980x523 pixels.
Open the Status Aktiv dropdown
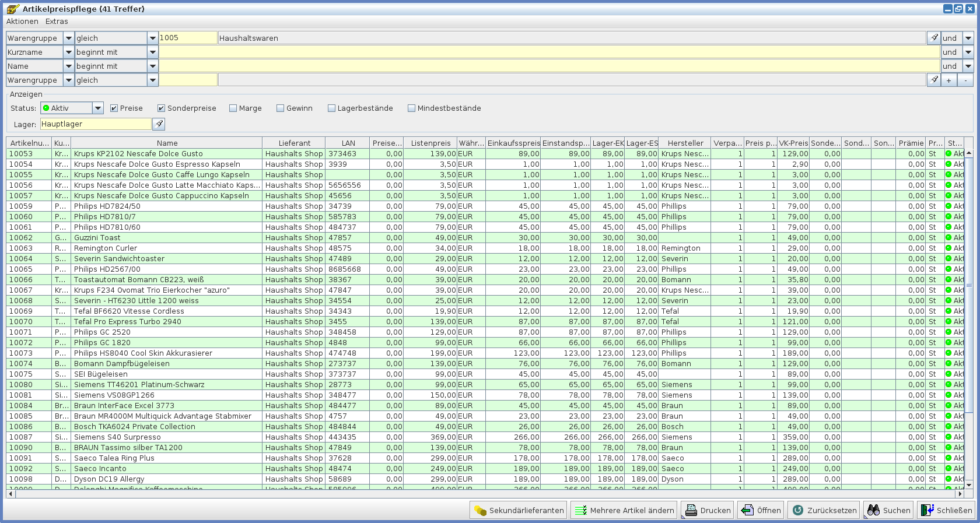[x=98, y=108]
